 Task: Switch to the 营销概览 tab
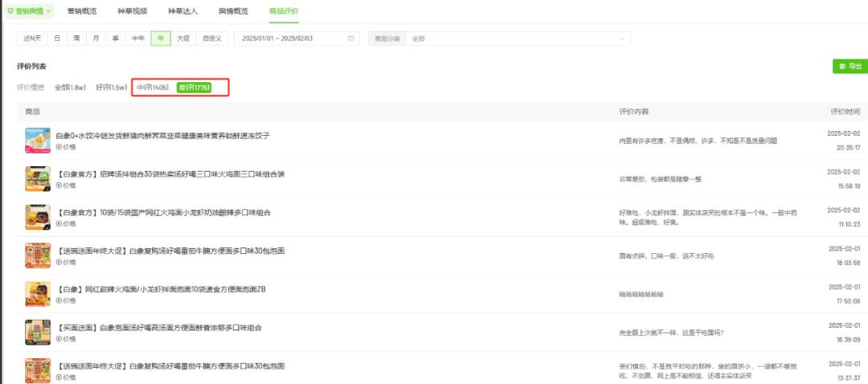tap(82, 11)
